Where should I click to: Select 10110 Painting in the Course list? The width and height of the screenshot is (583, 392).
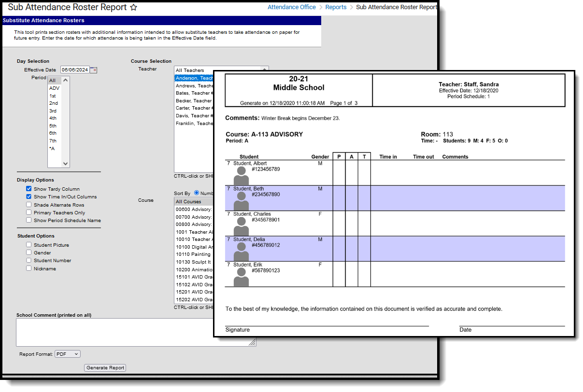(194, 254)
